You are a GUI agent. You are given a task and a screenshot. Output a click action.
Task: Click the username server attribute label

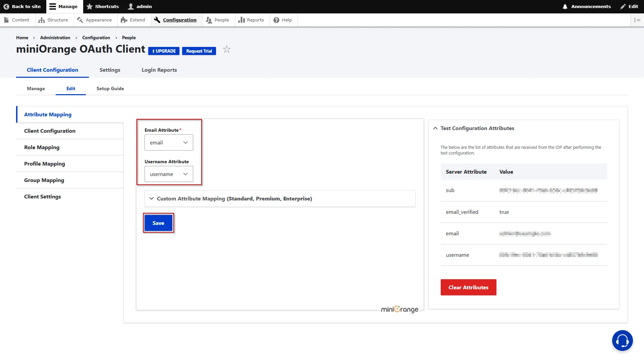[457, 255]
